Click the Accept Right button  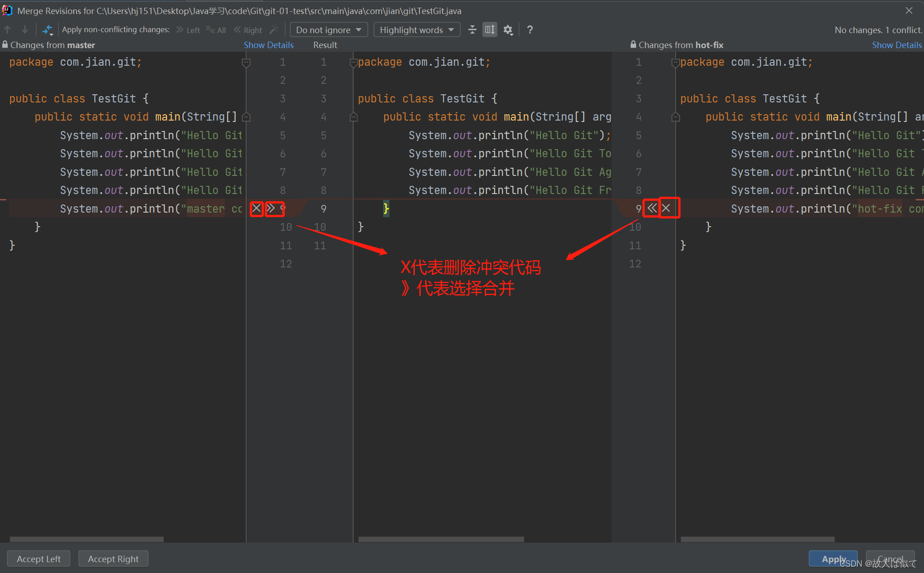pos(113,559)
